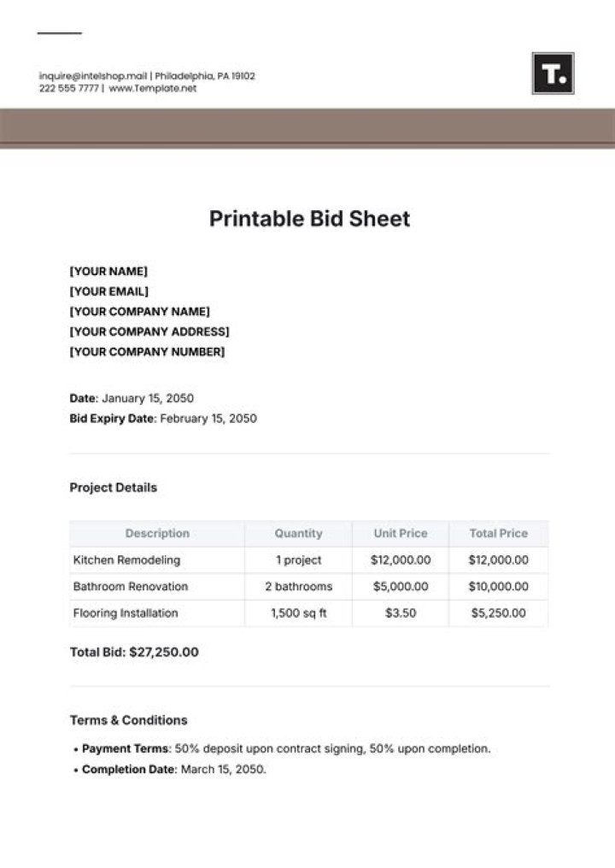
Task: Click the Bid Expiry Date line
Action: tap(162, 419)
